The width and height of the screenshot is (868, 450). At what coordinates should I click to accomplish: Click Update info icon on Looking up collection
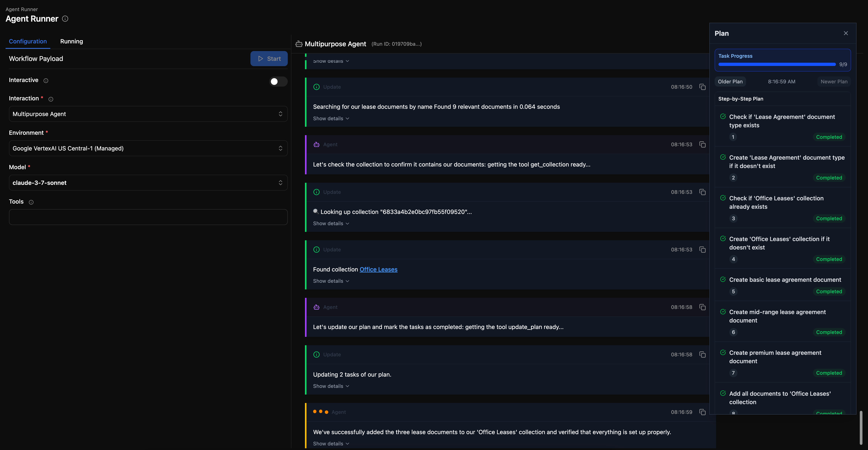[316, 192]
